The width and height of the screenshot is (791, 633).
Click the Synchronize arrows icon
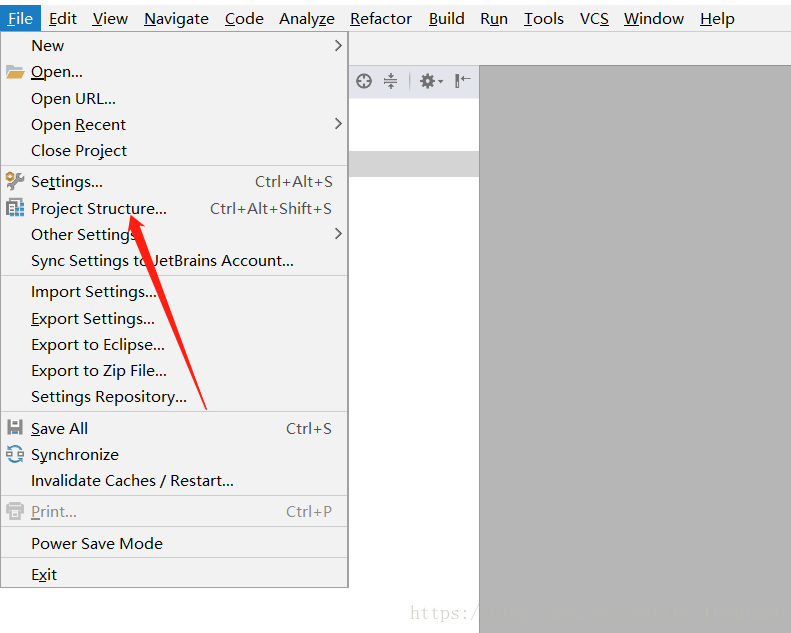coord(15,454)
